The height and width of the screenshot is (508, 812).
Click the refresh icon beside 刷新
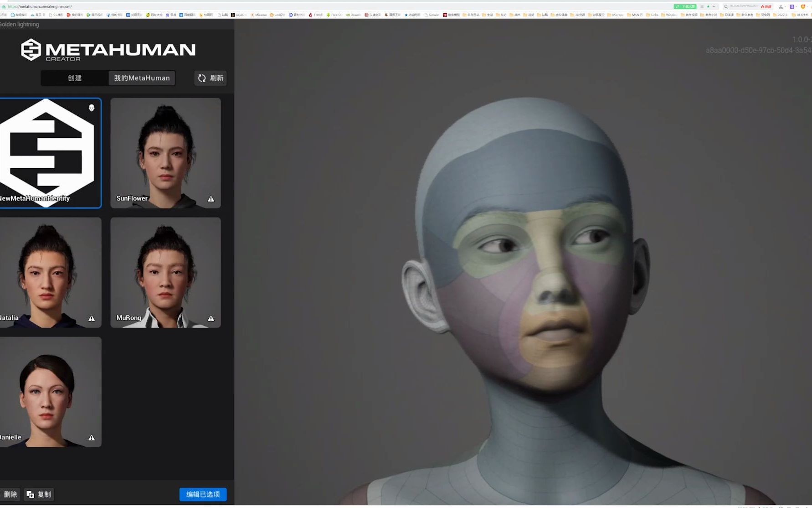202,78
